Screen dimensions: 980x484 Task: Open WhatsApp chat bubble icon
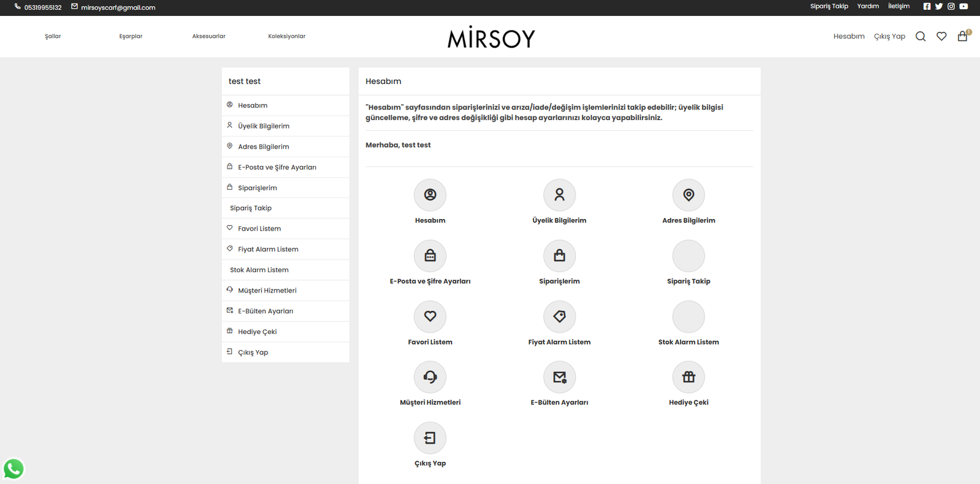(x=13, y=469)
